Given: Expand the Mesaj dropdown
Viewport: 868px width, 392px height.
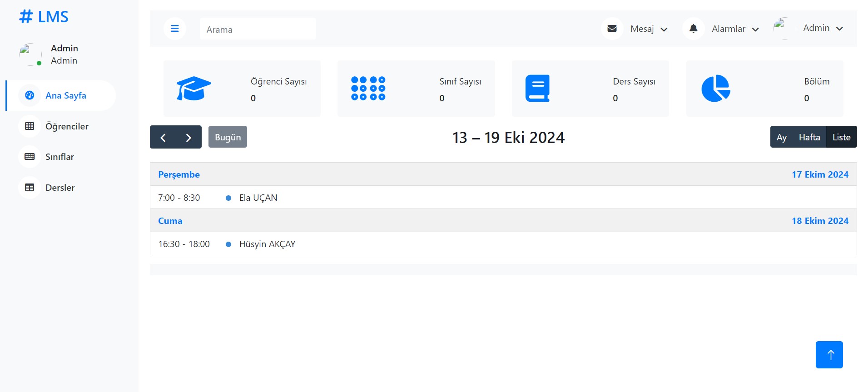Looking at the screenshot, I should click(x=649, y=29).
